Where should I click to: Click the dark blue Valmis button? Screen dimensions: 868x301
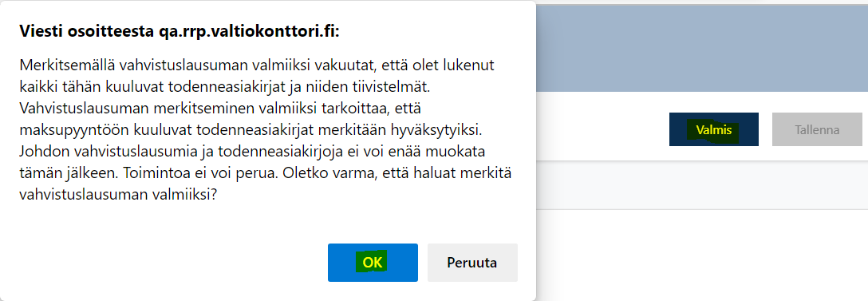(x=713, y=129)
